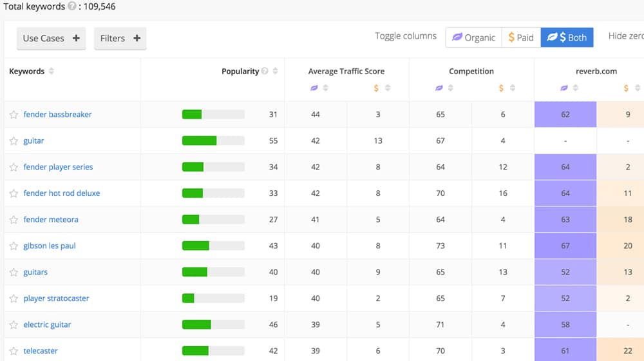This screenshot has width=644, height=361.
Task: Click paid dollar icon under Competition
Action: 501,88
